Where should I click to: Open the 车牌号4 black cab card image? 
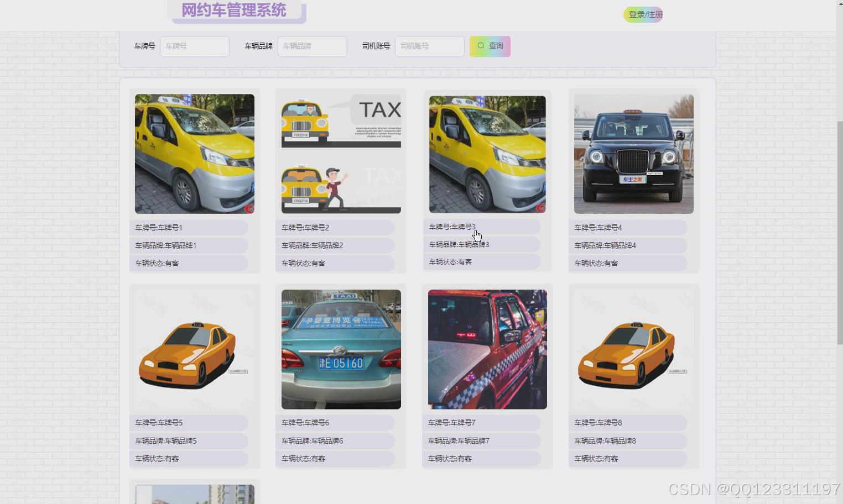(633, 154)
